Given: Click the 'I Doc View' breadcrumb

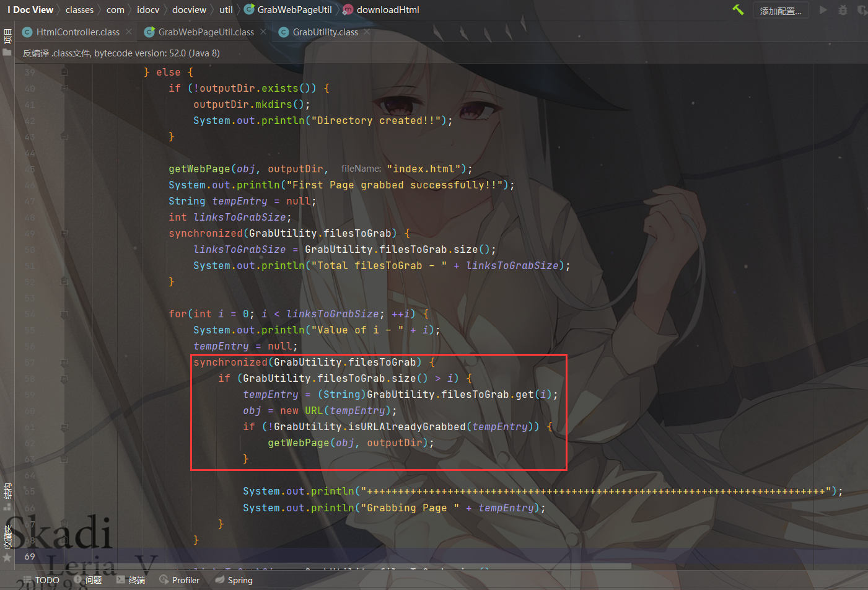Looking at the screenshot, I should (30, 10).
